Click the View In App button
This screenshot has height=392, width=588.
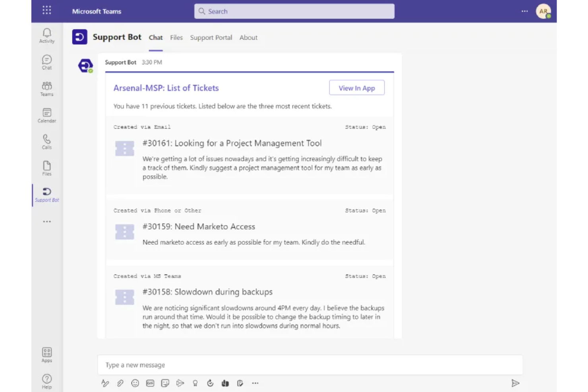(x=356, y=88)
